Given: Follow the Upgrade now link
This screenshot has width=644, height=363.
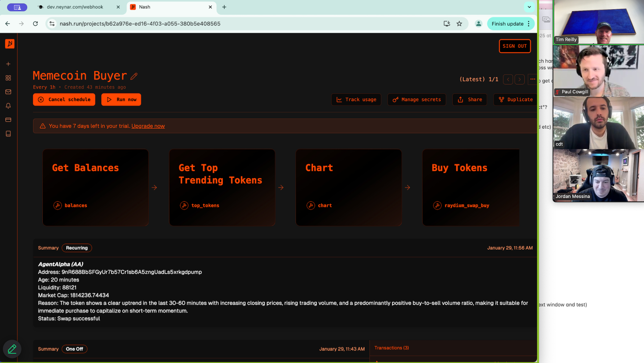Looking at the screenshot, I should click(x=148, y=126).
